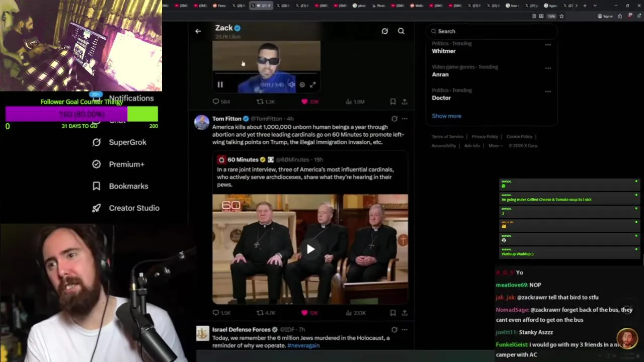Expand the More footer menu
Image resolution: width=644 pixels, height=362 pixels.
[x=495, y=146]
